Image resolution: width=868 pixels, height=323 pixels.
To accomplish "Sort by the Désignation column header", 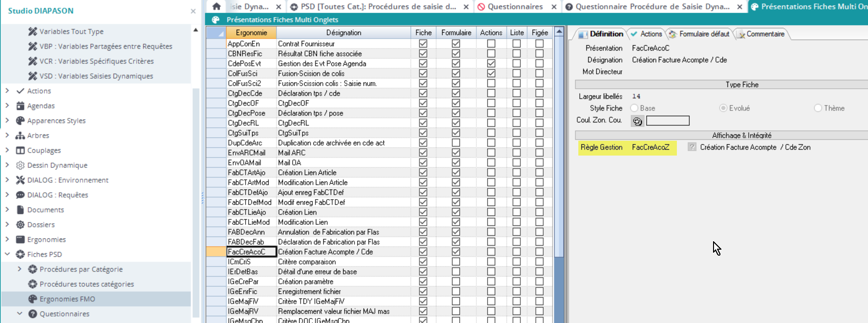I will point(343,33).
